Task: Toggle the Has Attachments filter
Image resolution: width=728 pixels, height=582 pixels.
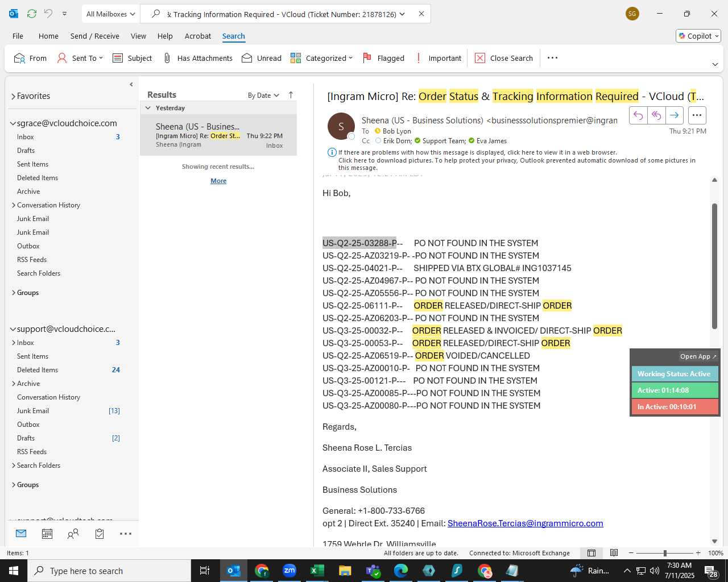Action: click(197, 58)
